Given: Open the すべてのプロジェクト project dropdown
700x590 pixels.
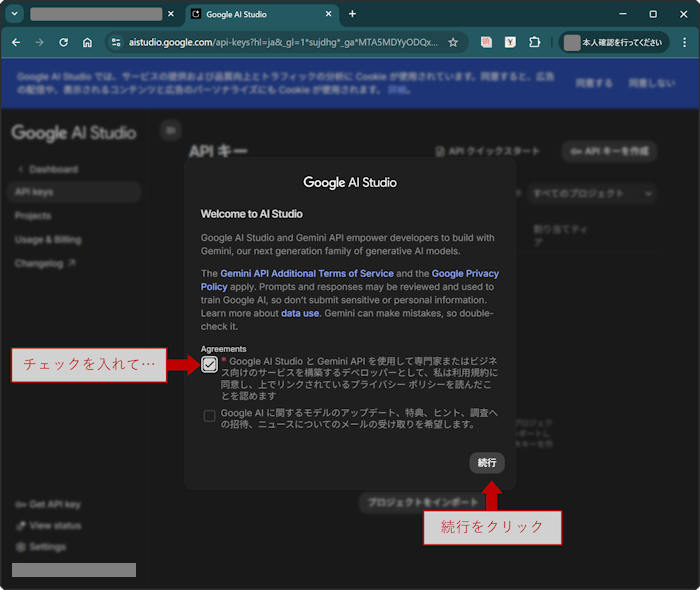Looking at the screenshot, I should click(592, 193).
